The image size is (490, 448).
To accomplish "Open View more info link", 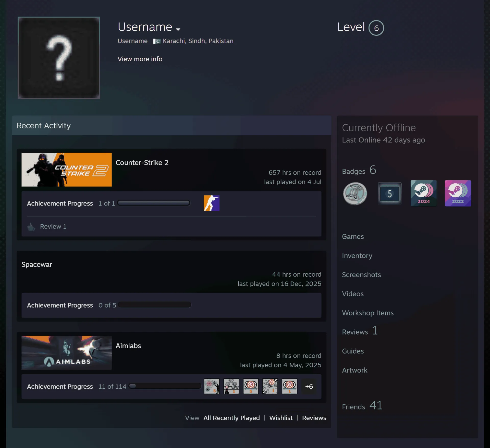I will point(140,59).
